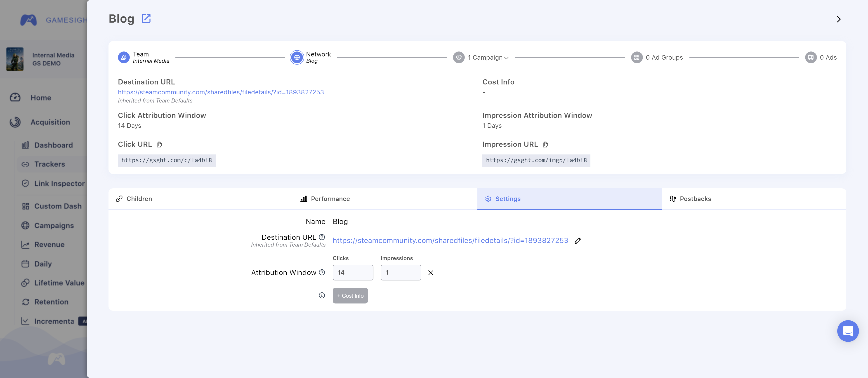This screenshot has height=378, width=868.
Task: Open Revenue in the sidebar
Action: [x=49, y=245]
